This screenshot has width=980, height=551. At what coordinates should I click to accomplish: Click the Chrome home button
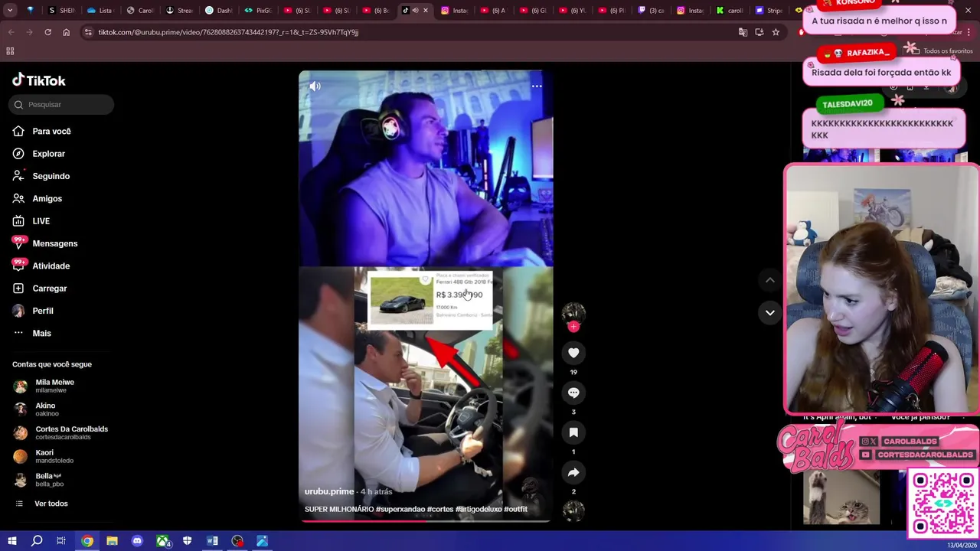66,32
